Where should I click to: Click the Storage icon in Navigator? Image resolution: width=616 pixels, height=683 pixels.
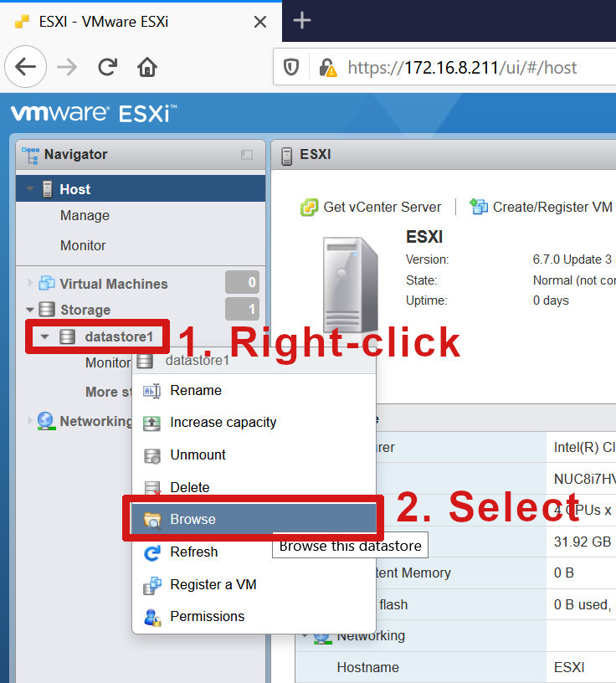click(47, 309)
